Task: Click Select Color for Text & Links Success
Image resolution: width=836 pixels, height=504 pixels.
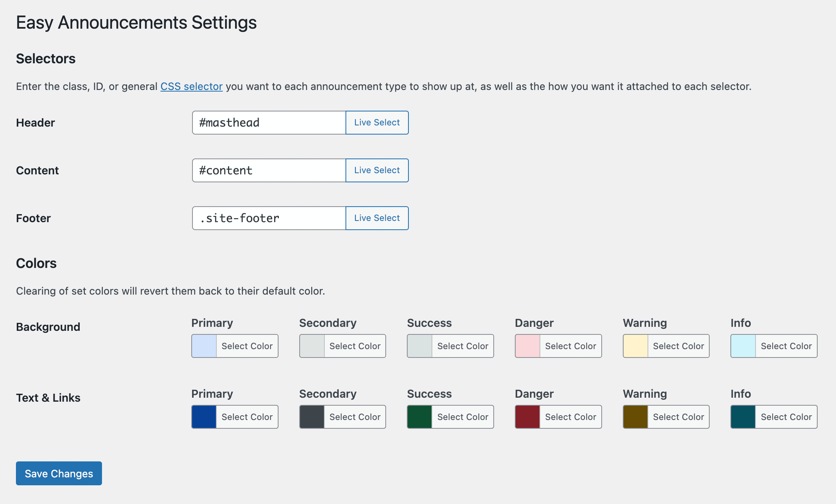Action: coord(463,417)
